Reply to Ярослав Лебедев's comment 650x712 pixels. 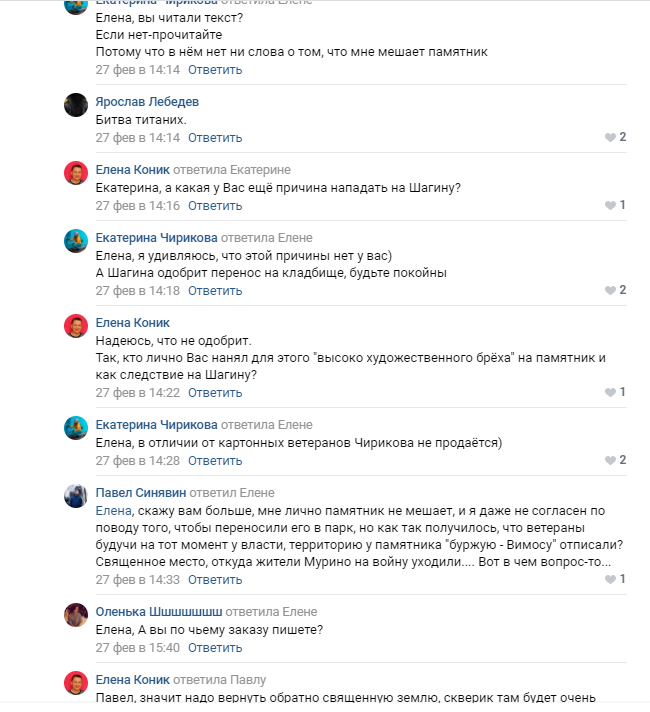(215, 137)
